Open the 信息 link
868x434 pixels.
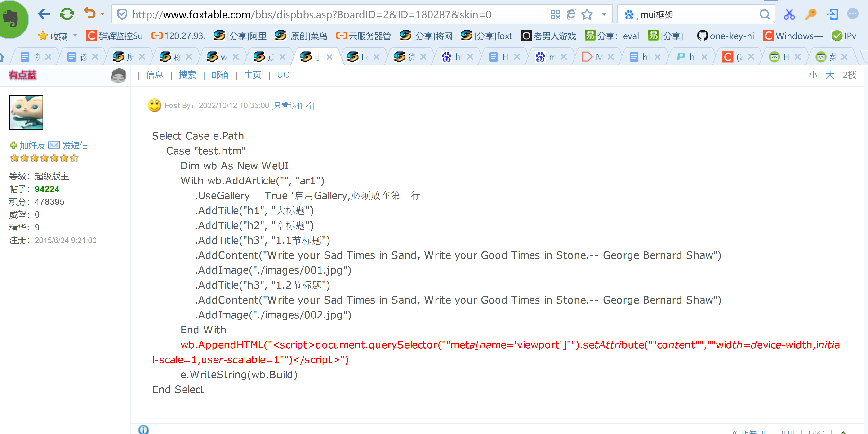(x=155, y=75)
